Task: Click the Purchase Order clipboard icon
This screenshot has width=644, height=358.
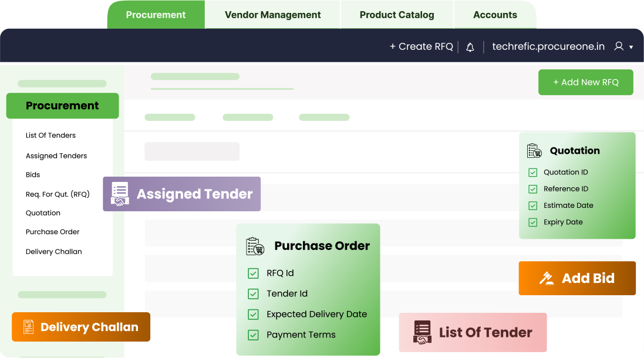Action: tap(255, 246)
